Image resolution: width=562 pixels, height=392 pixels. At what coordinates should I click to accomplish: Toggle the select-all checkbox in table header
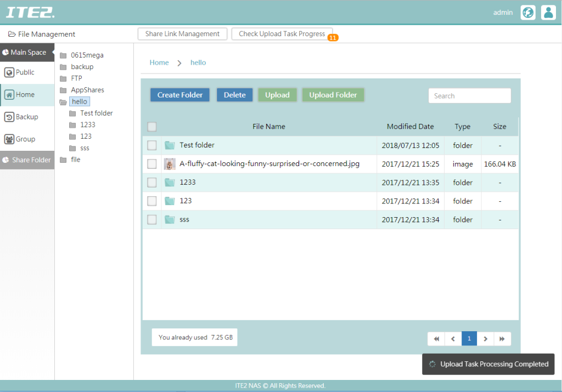(152, 127)
